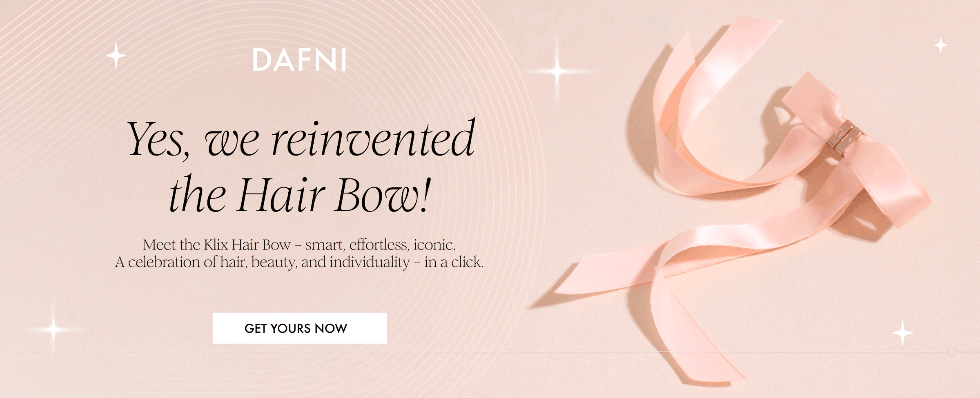Viewport: 980px width, 398px height.
Task: Click the word 'iconic.' in the tagline
Action: point(434,245)
